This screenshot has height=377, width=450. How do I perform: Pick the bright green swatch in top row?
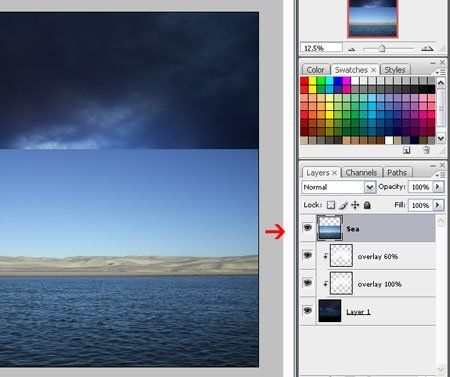pyautogui.click(x=321, y=81)
